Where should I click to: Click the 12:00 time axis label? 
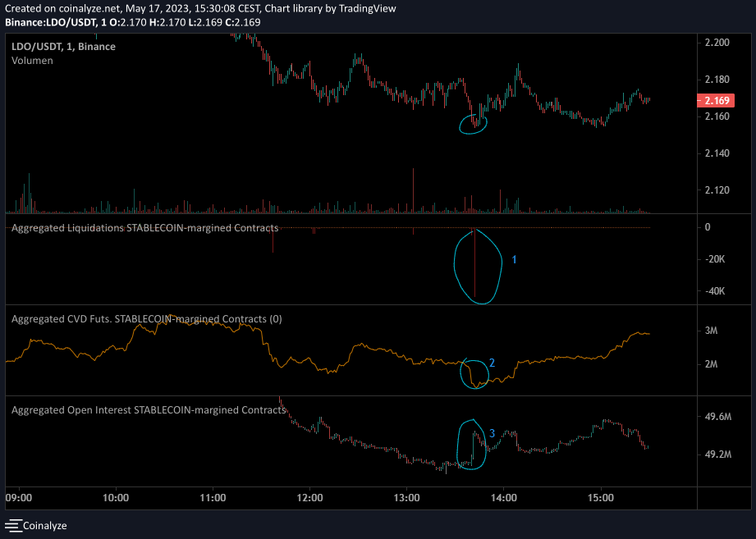pos(309,497)
